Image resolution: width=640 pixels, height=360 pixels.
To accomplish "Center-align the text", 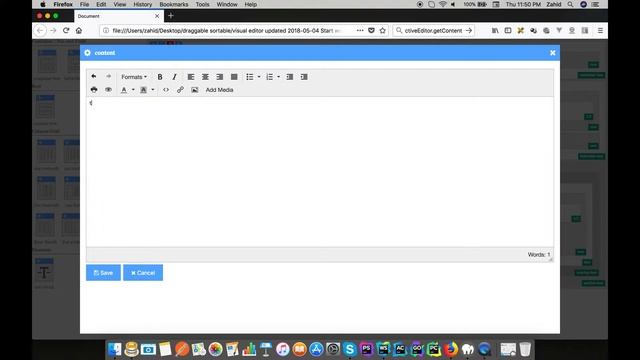I will point(205,77).
